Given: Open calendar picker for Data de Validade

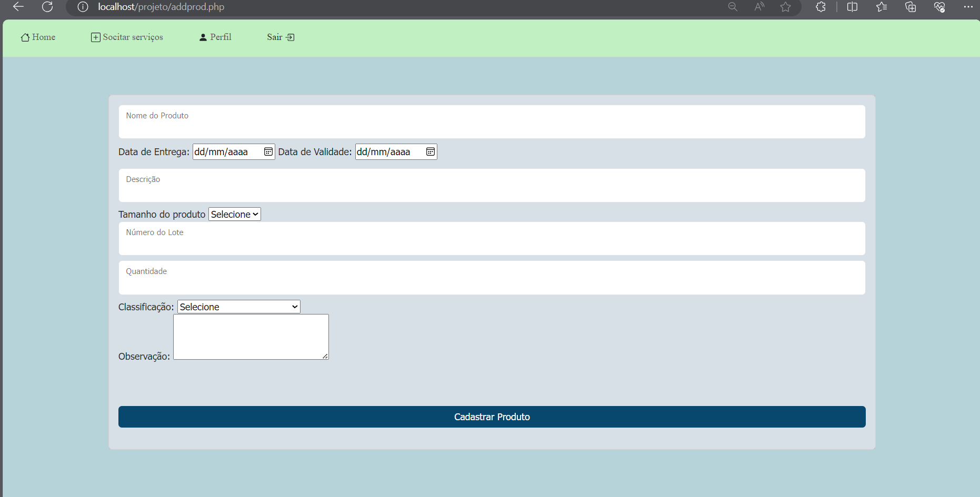Looking at the screenshot, I should pos(430,152).
